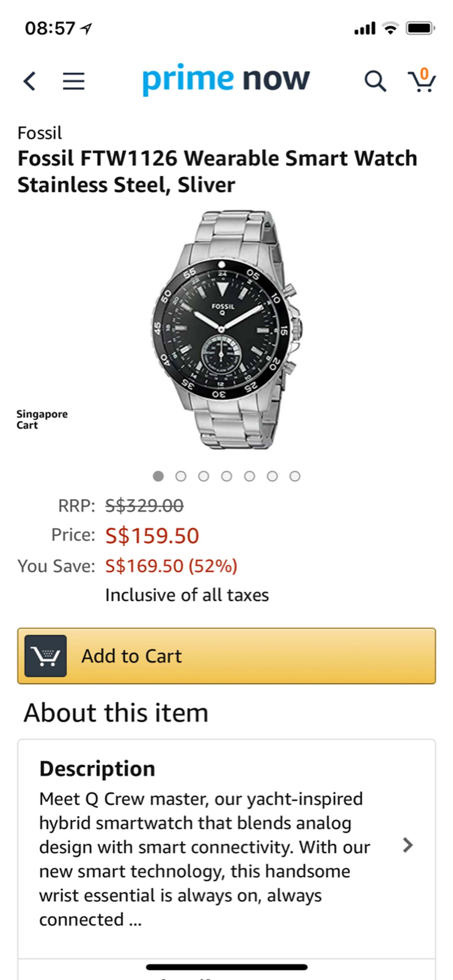Select the last image page dot
453x980 pixels.
pos(295,476)
